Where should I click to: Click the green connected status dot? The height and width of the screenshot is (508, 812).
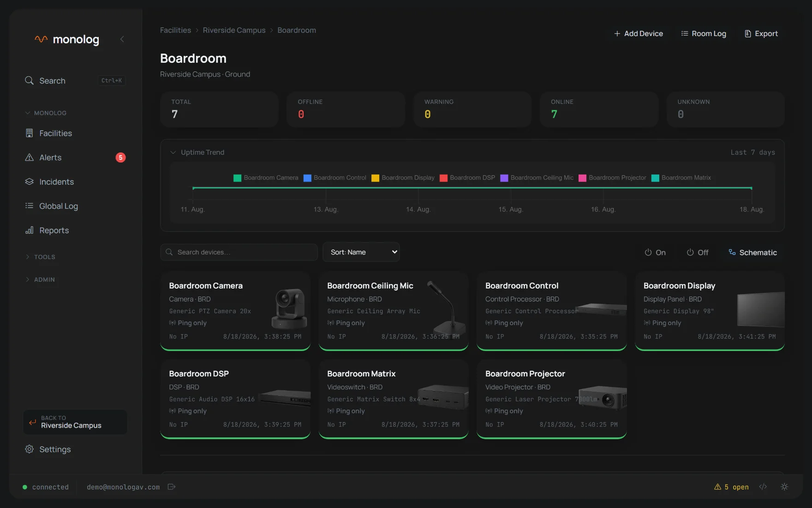coord(25,487)
